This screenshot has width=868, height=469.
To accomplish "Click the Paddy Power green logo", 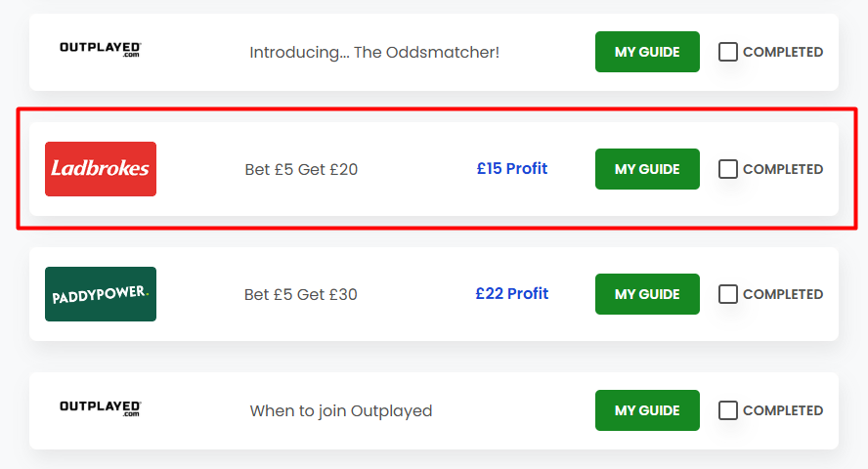I will pos(101,294).
